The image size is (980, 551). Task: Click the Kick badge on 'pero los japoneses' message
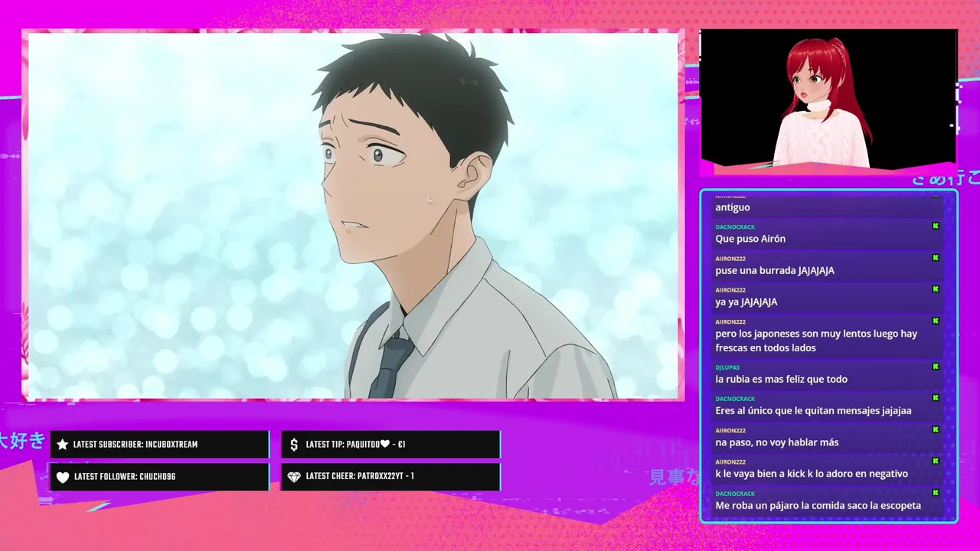coord(936,321)
